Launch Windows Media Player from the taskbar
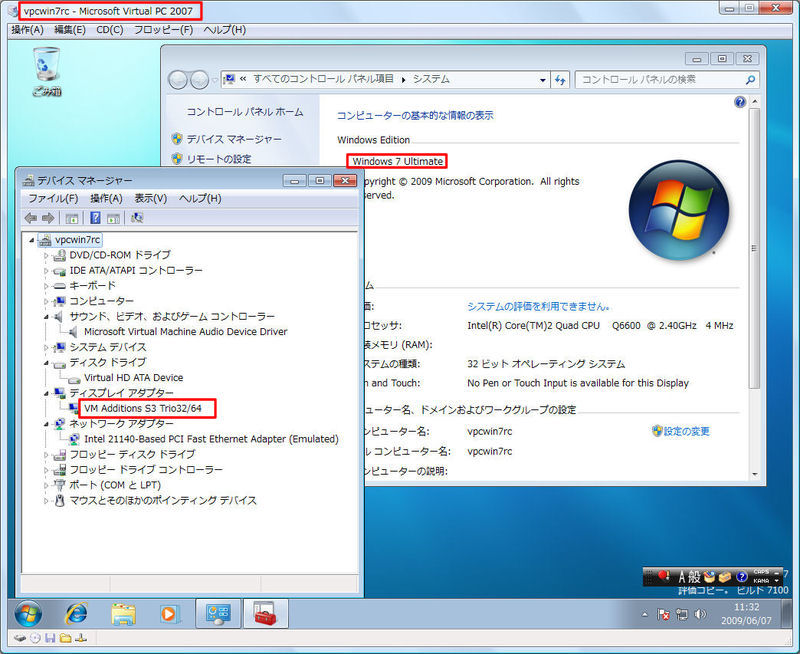 168,614
